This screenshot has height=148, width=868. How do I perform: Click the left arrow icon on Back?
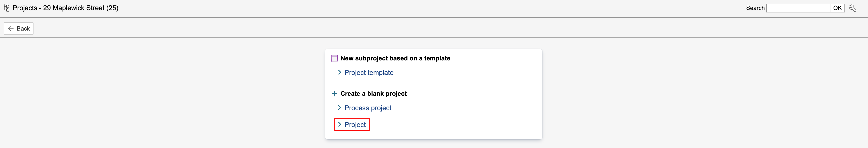click(11, 28)
